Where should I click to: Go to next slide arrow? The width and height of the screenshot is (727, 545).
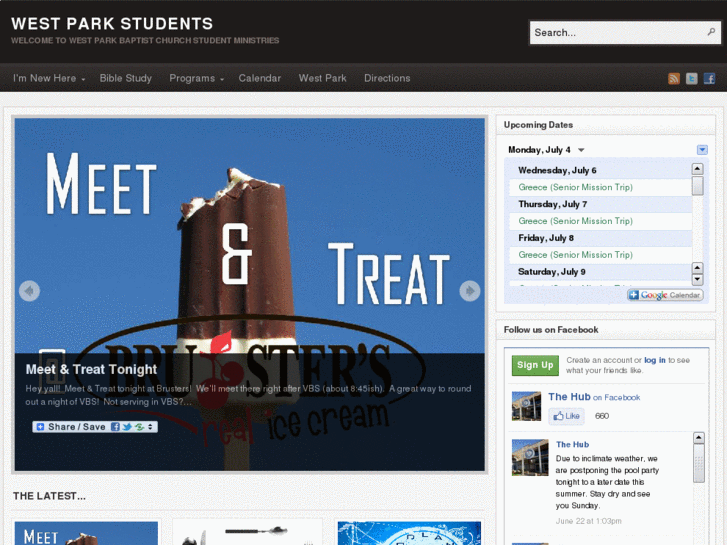coord(470,291)
